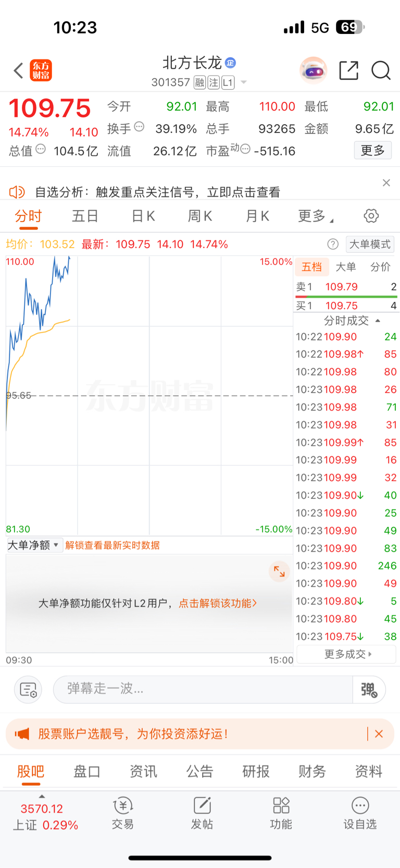Expand the 更多 chart period menu

[316, 216]
